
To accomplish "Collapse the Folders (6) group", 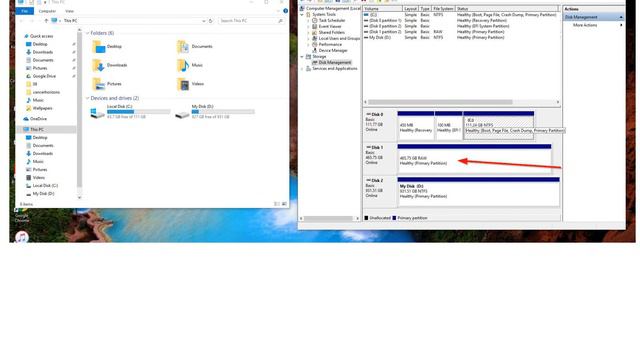I will pyautogui.click(x=87, y=33).
